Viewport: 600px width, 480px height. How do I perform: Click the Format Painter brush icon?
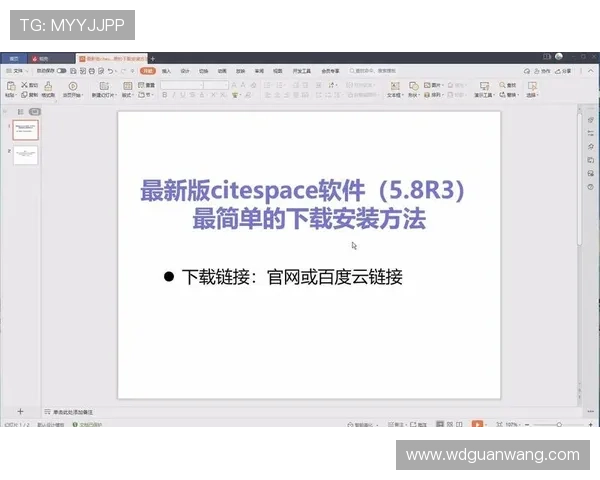tap(46, 87)
